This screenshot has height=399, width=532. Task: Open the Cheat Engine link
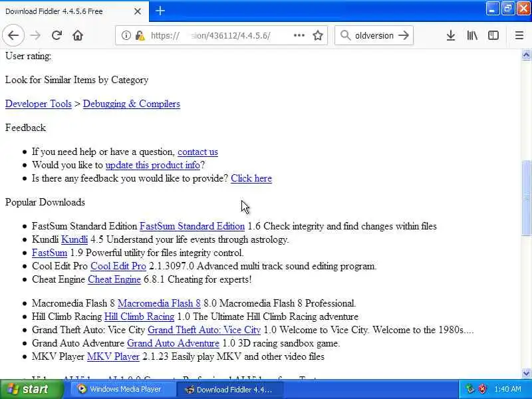pyautogui.click(x=114, y=279)
